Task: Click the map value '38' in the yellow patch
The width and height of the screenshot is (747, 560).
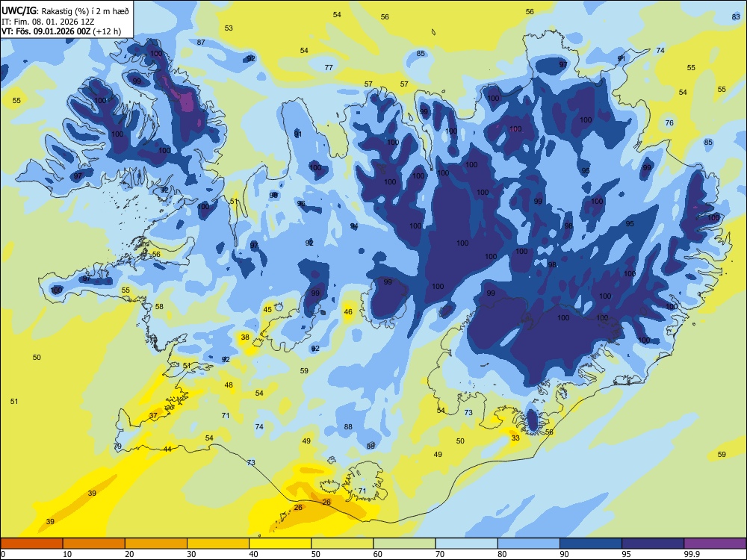Action: tap(245, 337)
